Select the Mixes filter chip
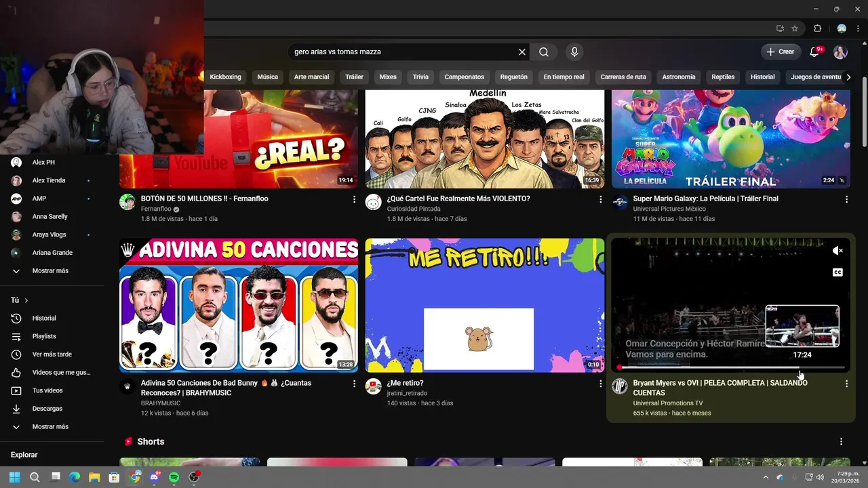The height and width of the screenshot is (488, 868). point(388,77)
